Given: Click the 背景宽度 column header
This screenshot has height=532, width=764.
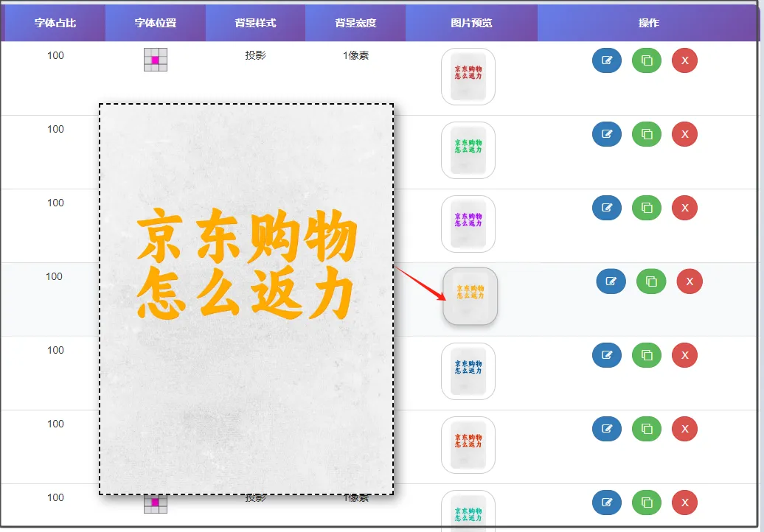Looking at the screenshot, I should (355, 23).
